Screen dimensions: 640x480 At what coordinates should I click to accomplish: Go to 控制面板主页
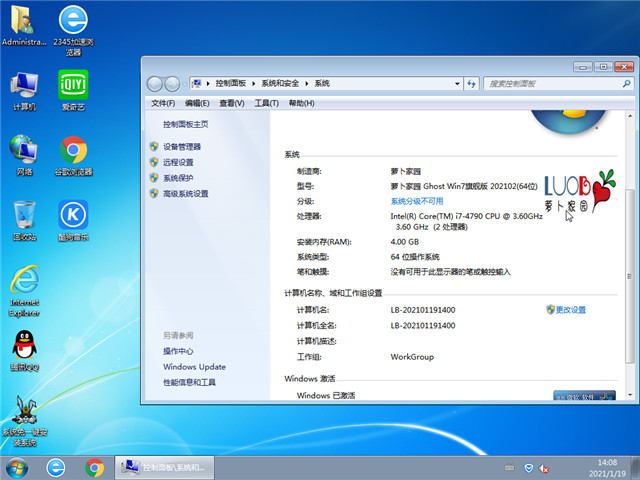(x=186, y=124)
